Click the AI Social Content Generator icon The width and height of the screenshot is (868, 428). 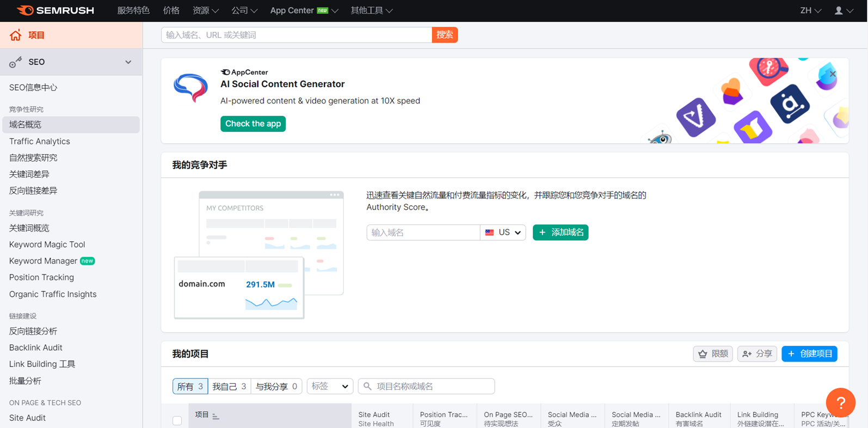[190, 88]
